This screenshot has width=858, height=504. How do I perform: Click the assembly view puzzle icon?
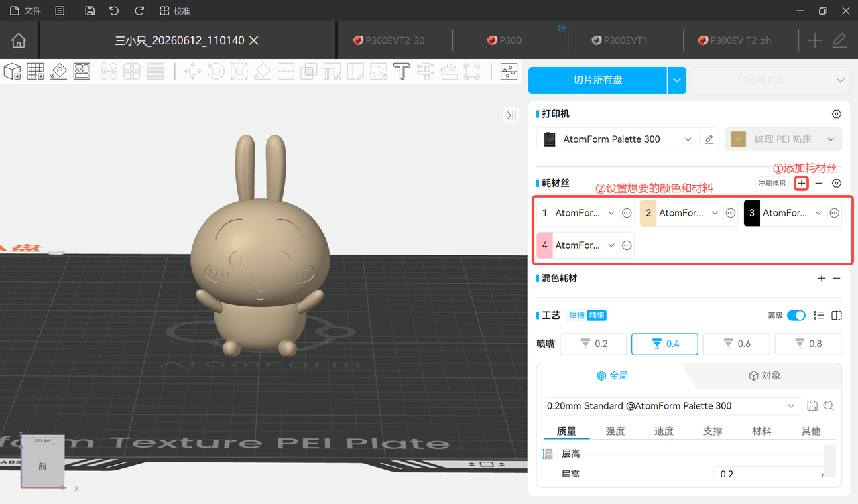[x=509, y=71]
